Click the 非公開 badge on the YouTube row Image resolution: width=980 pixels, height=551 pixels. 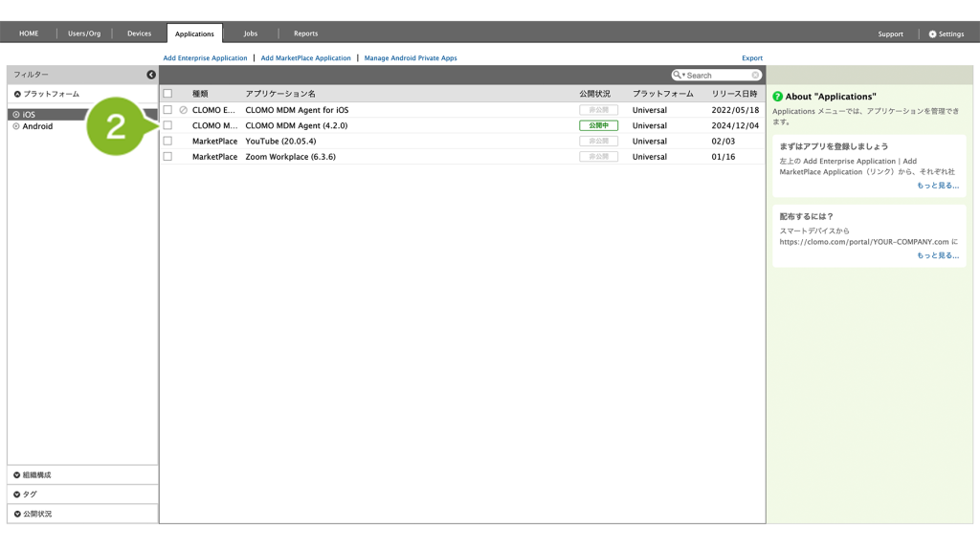[598, 141]
